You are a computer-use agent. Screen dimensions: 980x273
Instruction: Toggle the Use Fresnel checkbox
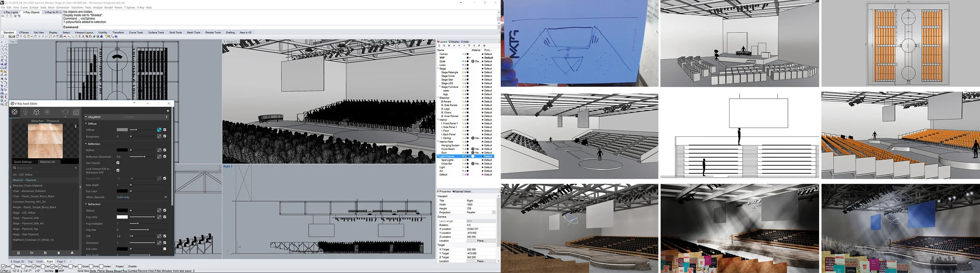(x=118, y=163)
